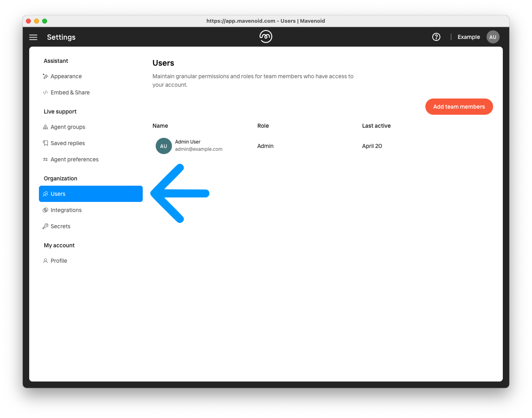The width and height of the screenshot is (532, 418).
Task: Click the AU account avatar in header
Action: [493, 37]
